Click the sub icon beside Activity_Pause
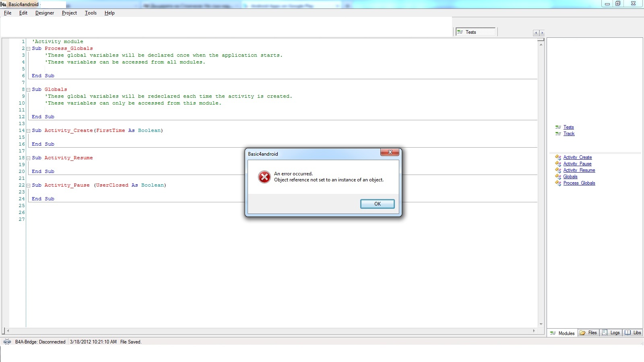Image resolution: width=644 pixels, height=362 pixels. click(558, 164)
